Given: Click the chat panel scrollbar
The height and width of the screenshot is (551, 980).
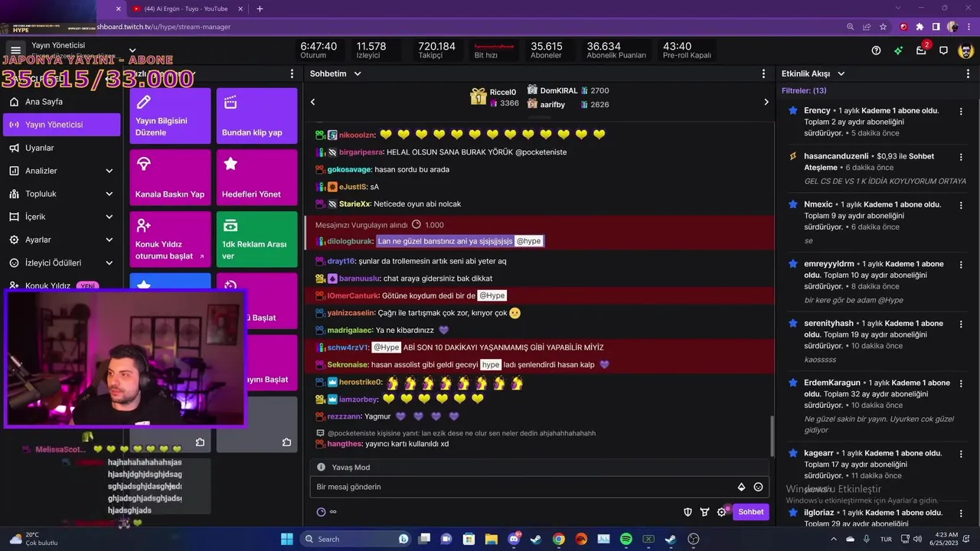Looking at the screenshot, I should [x=772, y=436].
